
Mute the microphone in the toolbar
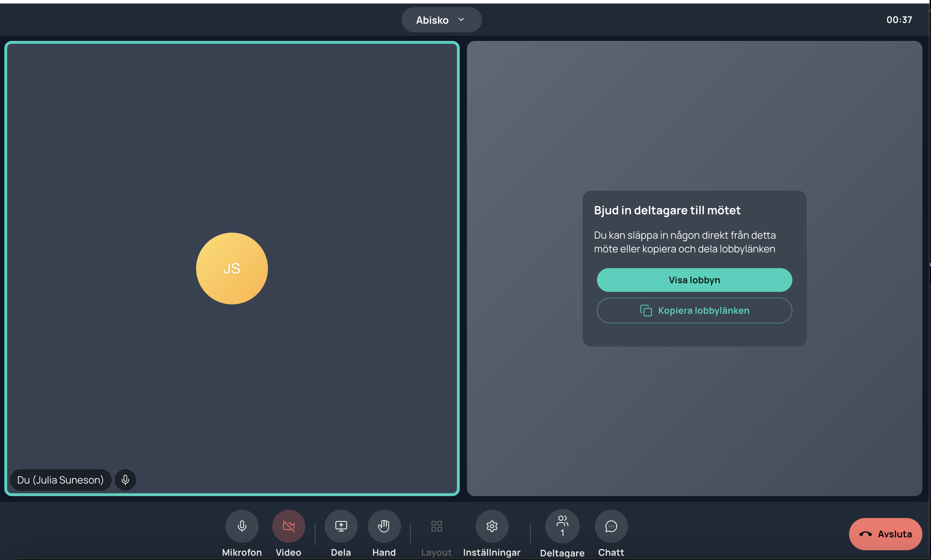coord(242,526)
